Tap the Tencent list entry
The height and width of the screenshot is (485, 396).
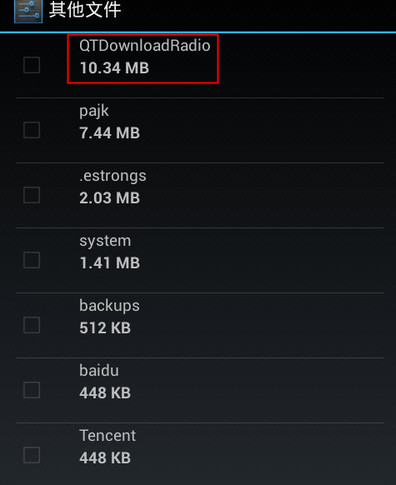click(x=200, y=454)
